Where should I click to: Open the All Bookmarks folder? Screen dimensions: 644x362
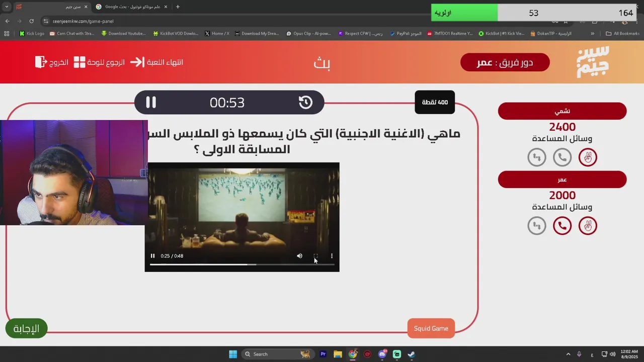click(622, 34)
